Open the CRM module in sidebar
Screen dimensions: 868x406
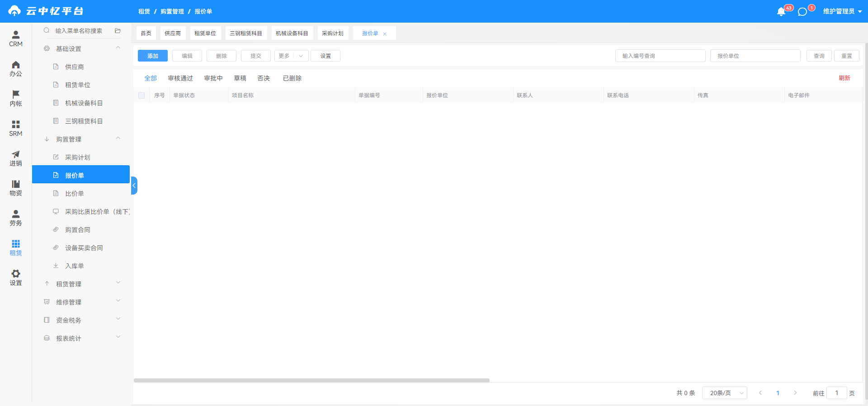[x=16, y=38]
